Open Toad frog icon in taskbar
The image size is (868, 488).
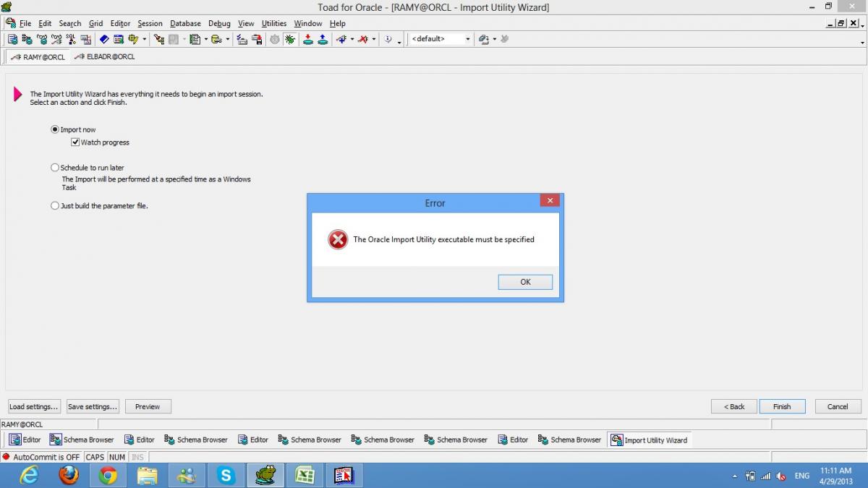265,475
